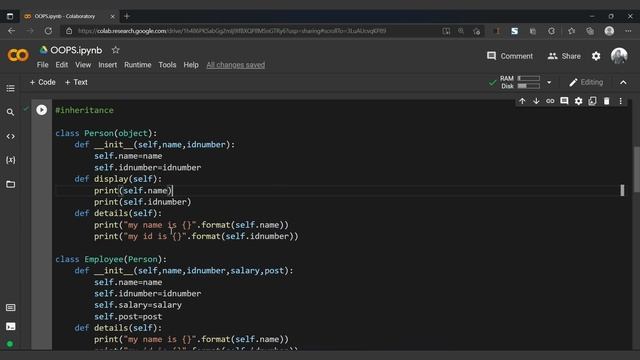This screenshot has width=640, height=360.
Task: Open the Google account avatar
Action: point(619,56)
